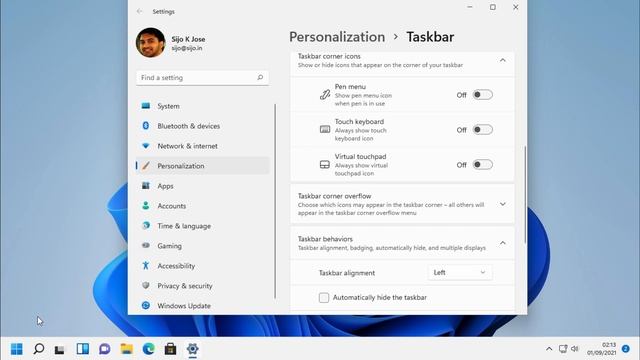Click the Accessibility figure icon
The width and height of the screenshot is (640, 360).
click(x=146, y=265)
